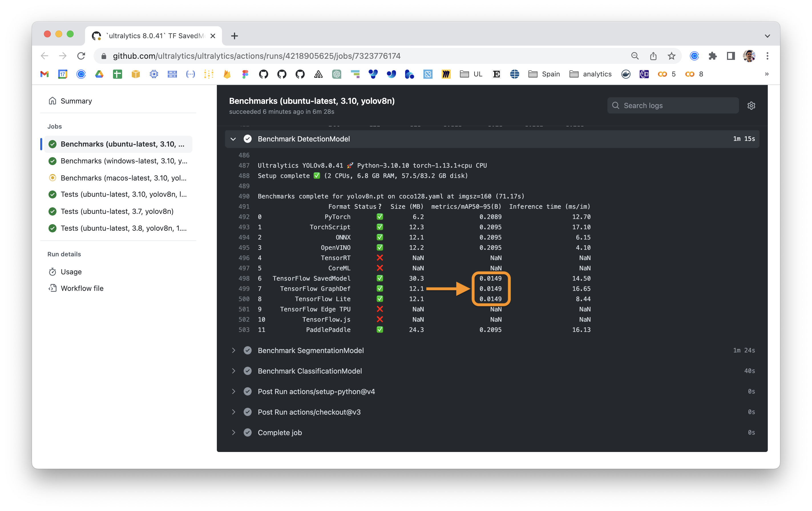This screenshot has width=812, height=511.
Task: Open the Figma bookmark
Action: tap(245, 74)
